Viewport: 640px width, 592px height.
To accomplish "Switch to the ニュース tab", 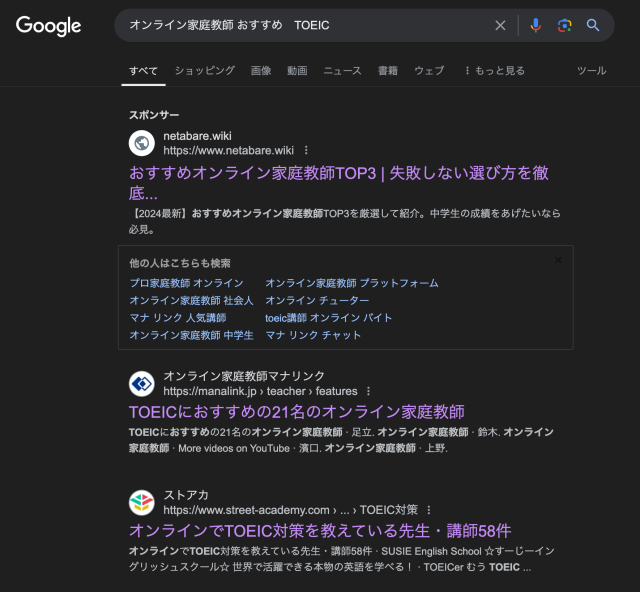I will pos(342,71).
